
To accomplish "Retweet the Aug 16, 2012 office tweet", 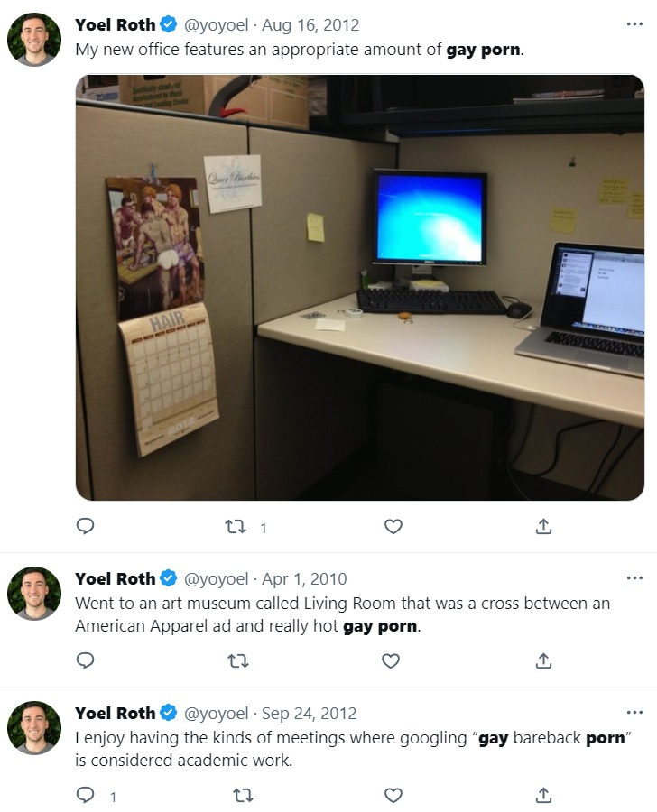I will click(x=236, y=527).
